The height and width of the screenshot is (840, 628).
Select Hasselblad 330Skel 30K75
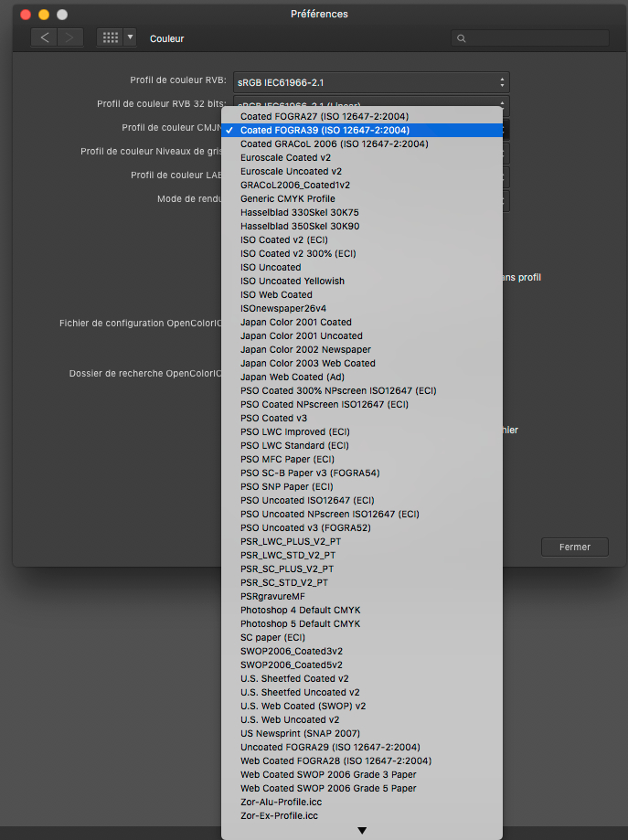[362, 213]
